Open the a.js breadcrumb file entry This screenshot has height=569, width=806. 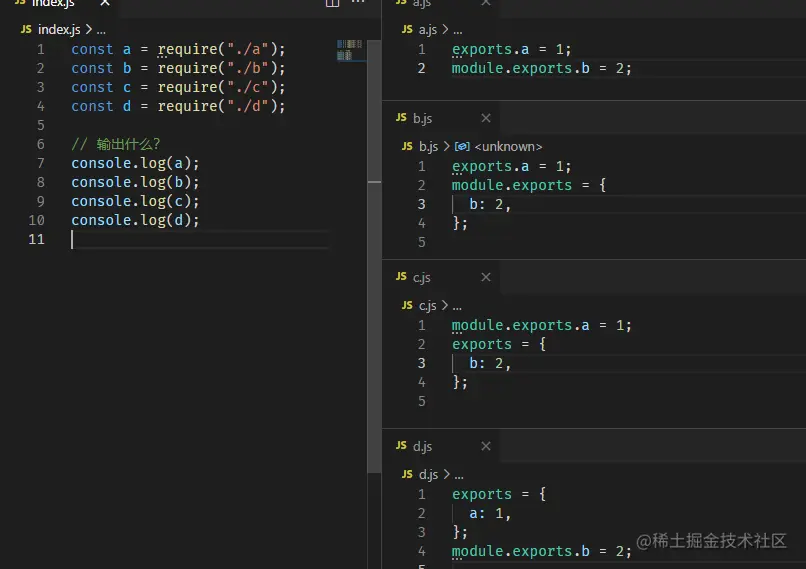[x=428, y=30]
